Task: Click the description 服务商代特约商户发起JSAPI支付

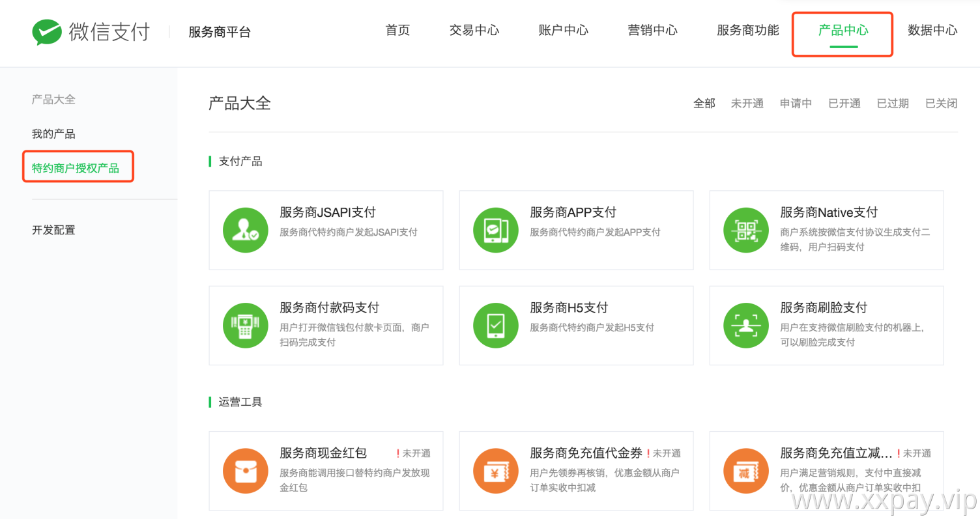Action: click(x=349, y=232)
